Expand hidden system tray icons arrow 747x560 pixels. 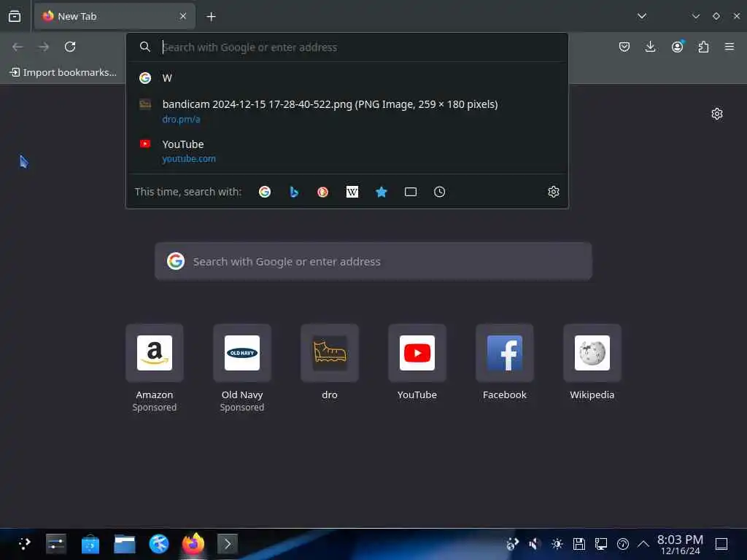click(x=643, y=544)
